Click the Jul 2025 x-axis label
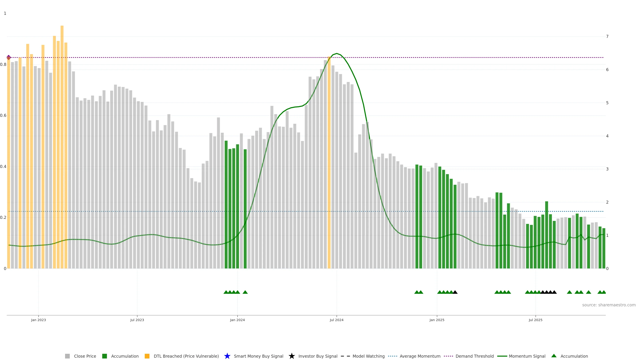The image size is (644, 362). click(535, 320)
